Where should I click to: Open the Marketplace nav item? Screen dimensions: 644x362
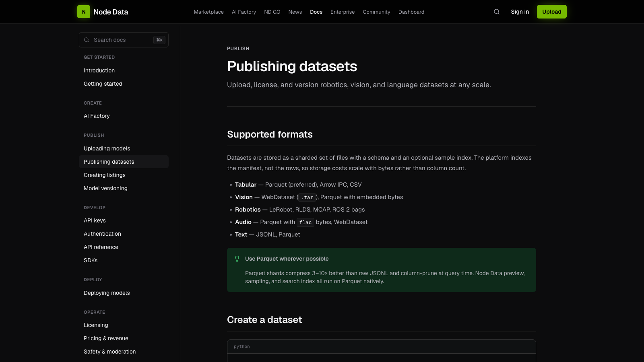(x=208, y=12)
